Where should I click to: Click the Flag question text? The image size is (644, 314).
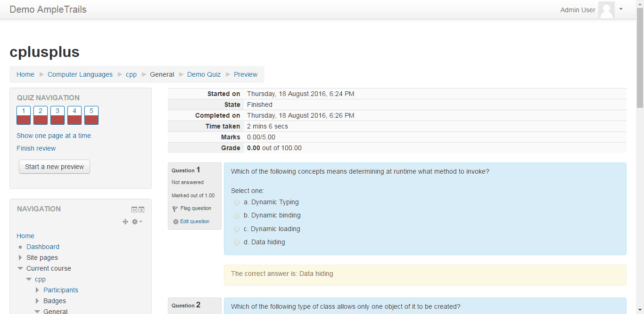(x=196, y=209)
